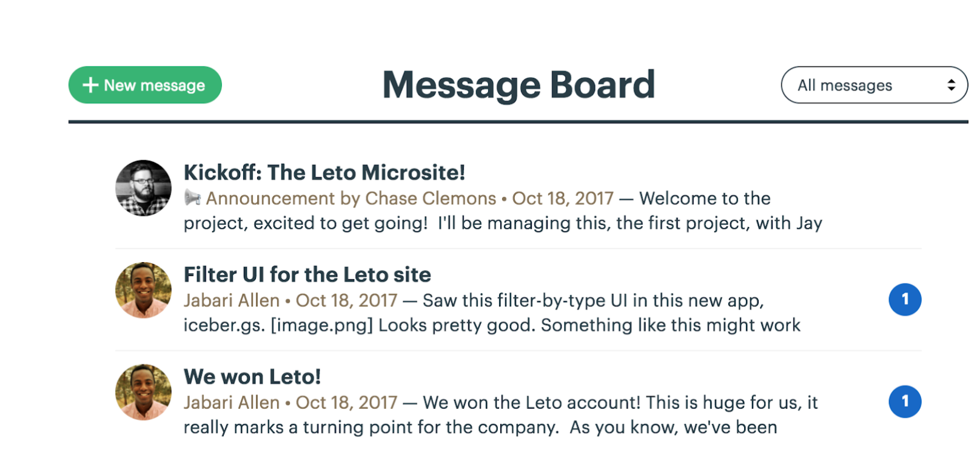Viewport: 980px width, 455px height.
Task: Click Jabari Allen's avatar on We won Leto
Action: click(144, 392)
